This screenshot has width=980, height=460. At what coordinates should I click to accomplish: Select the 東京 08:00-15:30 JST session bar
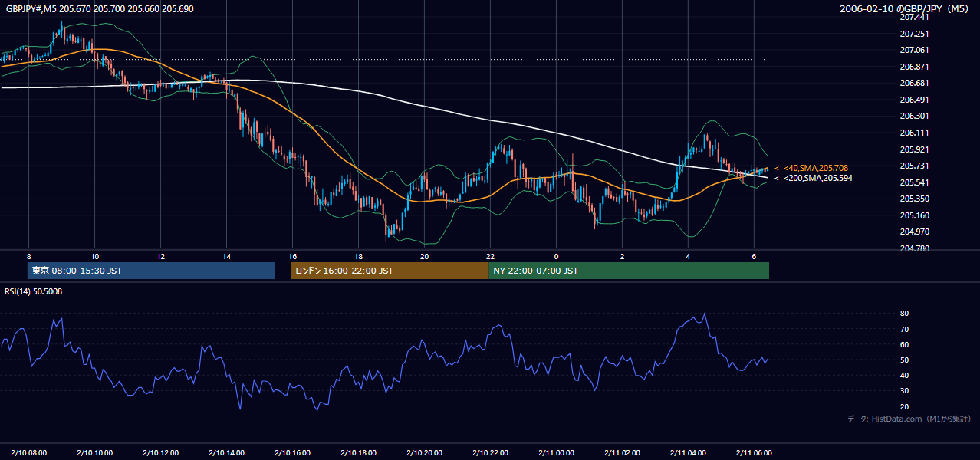pyautogui.click(x=150, y=271)
